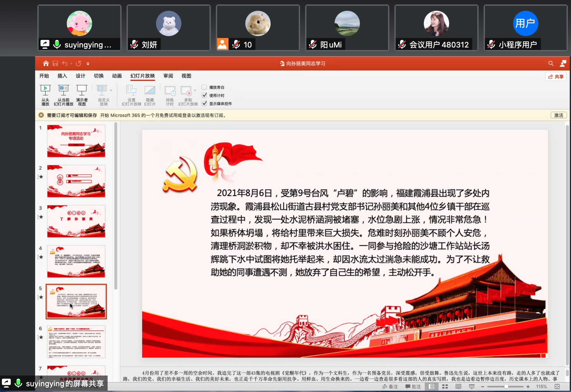Select slide 3 thumbnail in panel

click(x=76, y=221)
